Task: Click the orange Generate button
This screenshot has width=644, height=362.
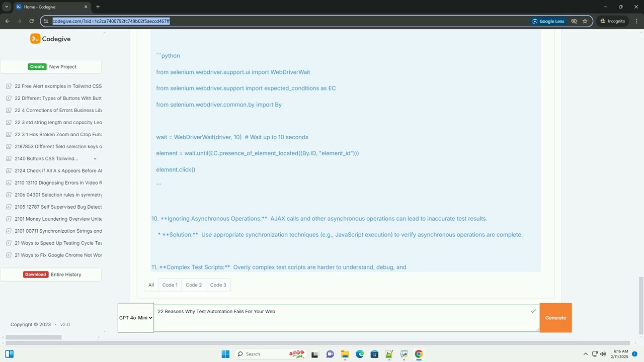Action: (555, 318)
